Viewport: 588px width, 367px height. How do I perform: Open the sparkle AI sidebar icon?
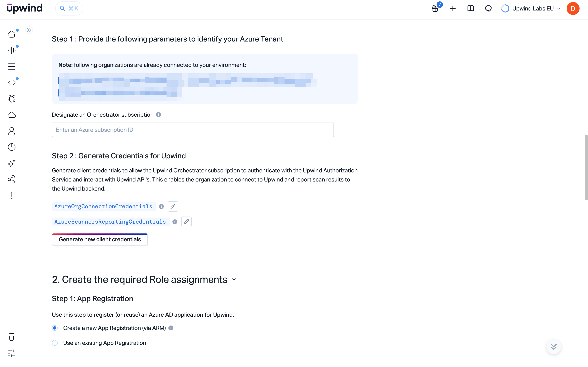[x=12, y=163]
